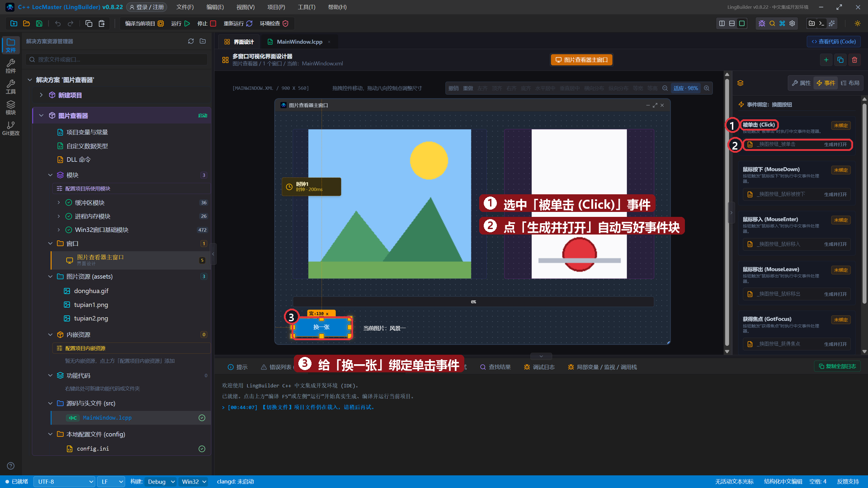Viewport: 868px width, 488px height.
Task: Open the Win32 platform dropdown
Action: point(194,482)
